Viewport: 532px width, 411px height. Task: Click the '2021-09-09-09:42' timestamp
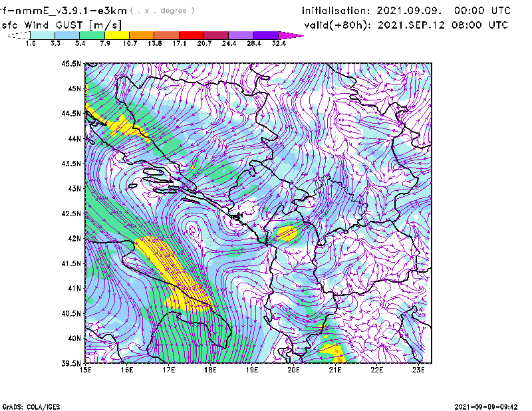tap(486, 407)
